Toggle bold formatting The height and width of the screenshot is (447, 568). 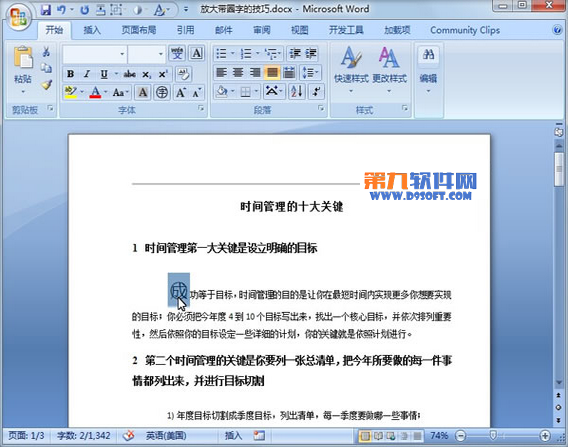click(x=71, y=74)
